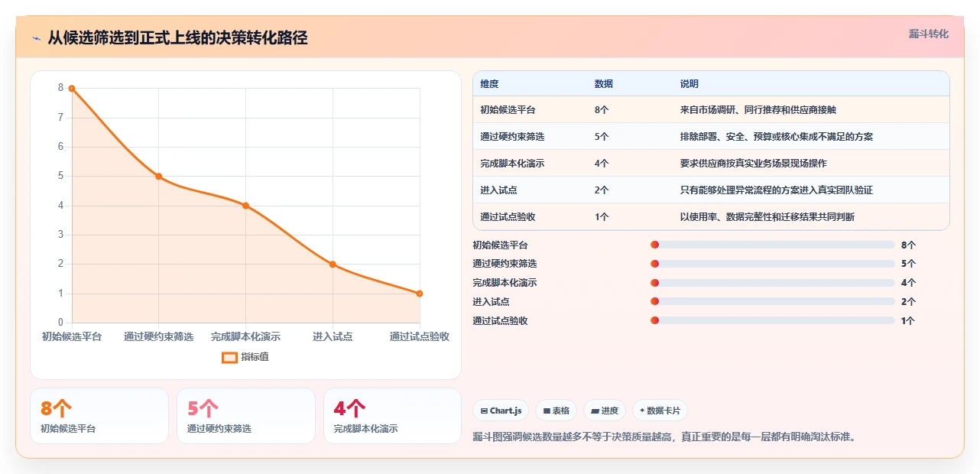Click the 进度 tag

coord(604,411)
